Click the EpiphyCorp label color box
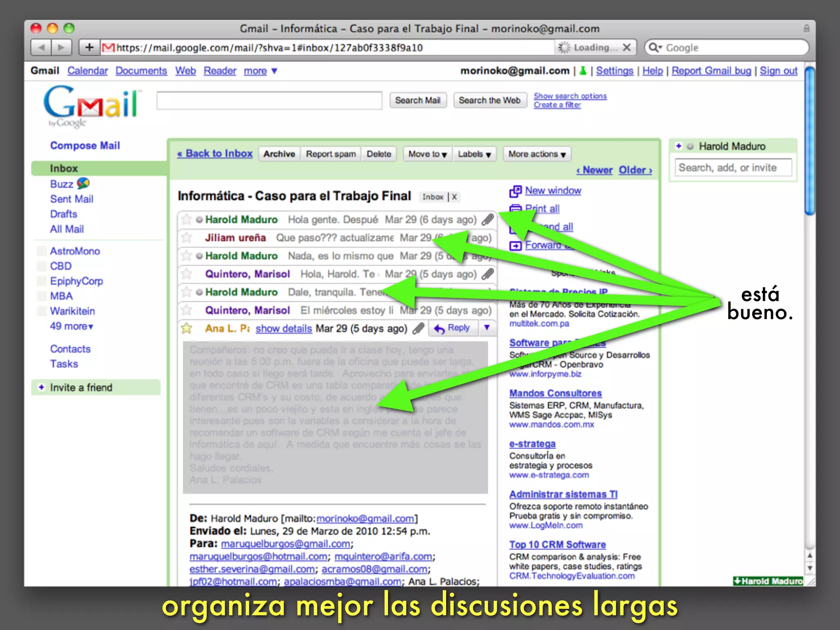 [41, 281]
